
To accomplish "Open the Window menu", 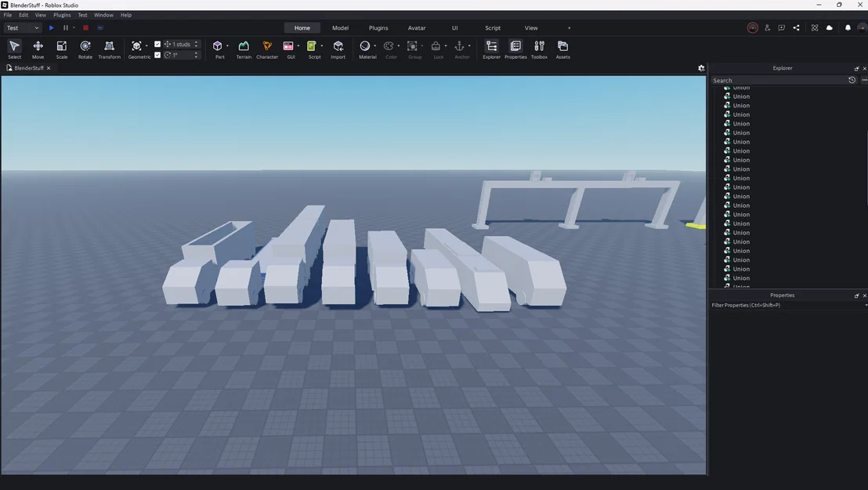I will [x=103, y=15].
